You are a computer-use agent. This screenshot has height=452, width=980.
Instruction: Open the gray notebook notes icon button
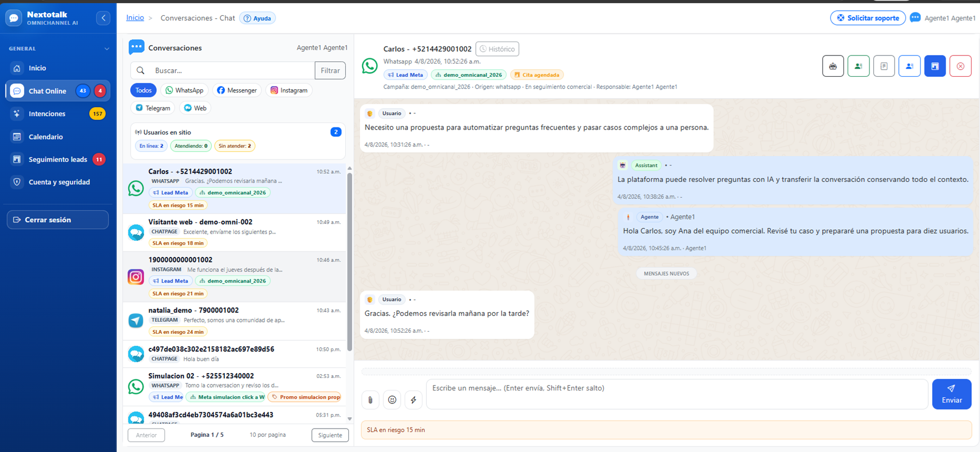pyautogui.click(x=884, y=66)
